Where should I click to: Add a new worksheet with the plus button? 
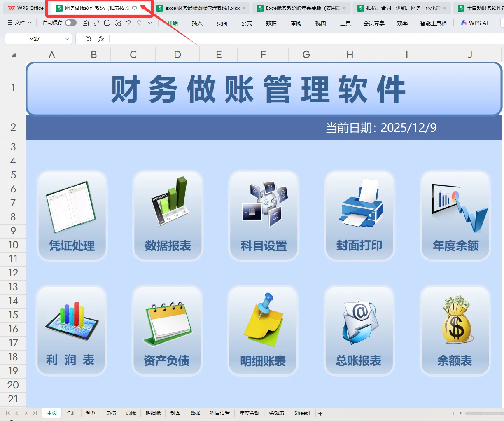click(321, 413)
